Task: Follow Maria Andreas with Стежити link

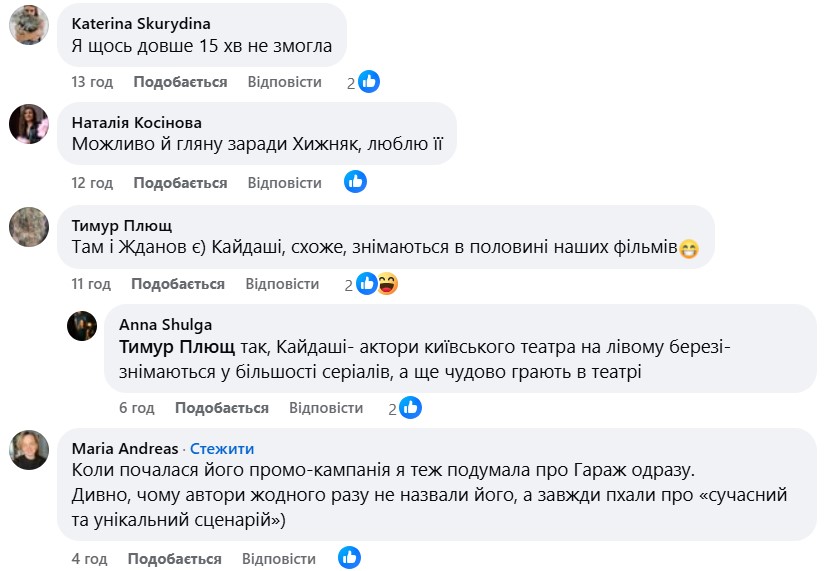Action: (x=222, y=448)
